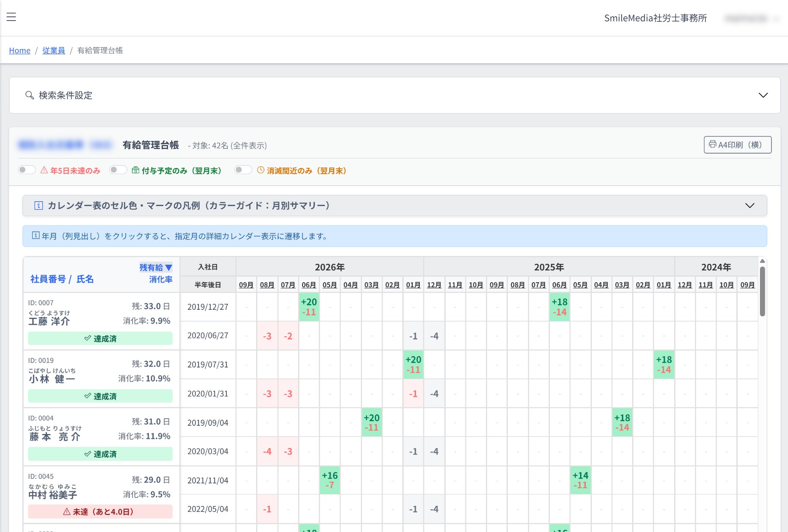Image resolution: width=788 pixels, height=532 pixels.
Task: Click +14 -11 cell for 中村 裕美子
Action: point(580,480)
